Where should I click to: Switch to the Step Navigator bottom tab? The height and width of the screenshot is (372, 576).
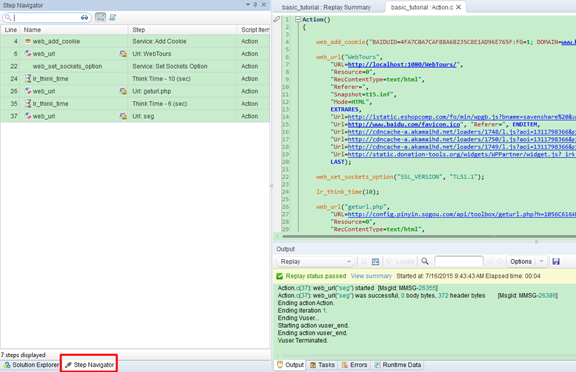(x=89, y=365)
